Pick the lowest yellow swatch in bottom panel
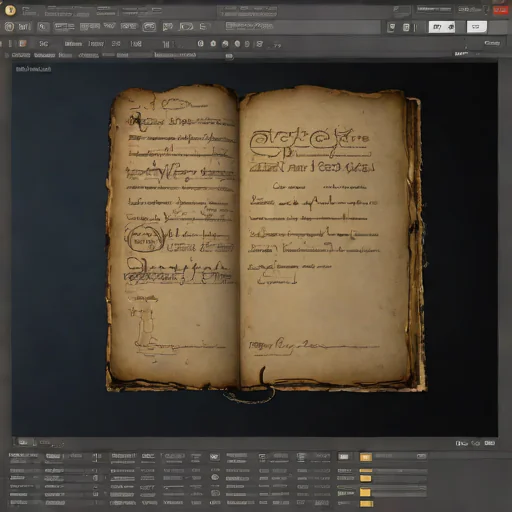This screenshot has width=512, height=512. [366, 503]
